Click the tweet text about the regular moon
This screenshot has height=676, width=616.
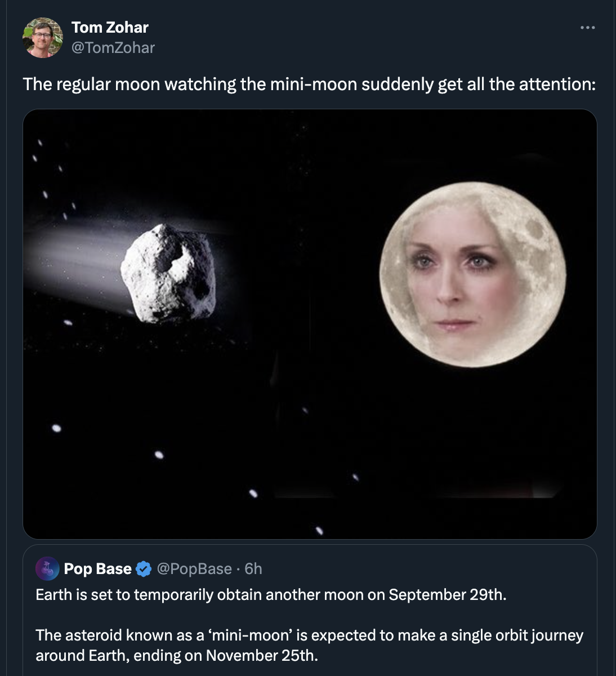point(309,84)
